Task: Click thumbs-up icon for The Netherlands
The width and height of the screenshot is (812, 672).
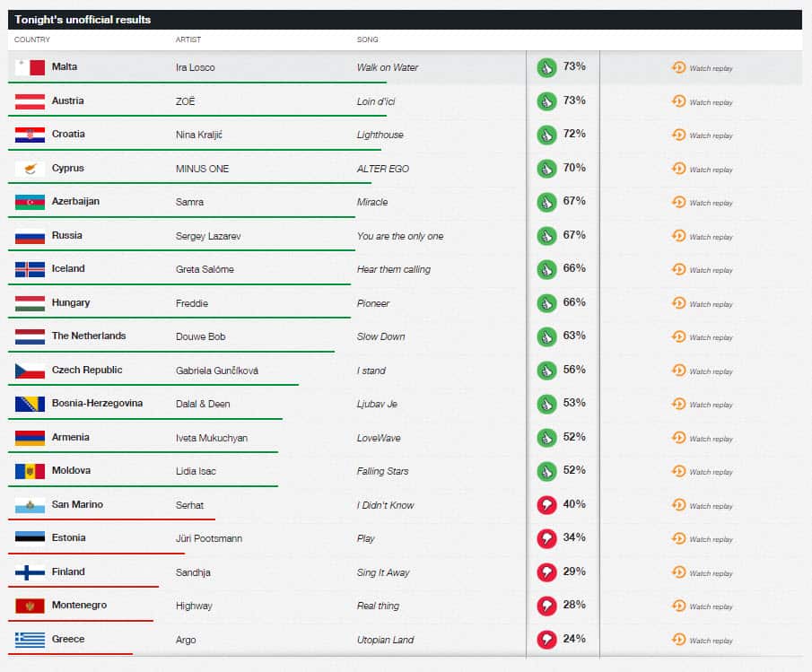Action: point(546,337)
